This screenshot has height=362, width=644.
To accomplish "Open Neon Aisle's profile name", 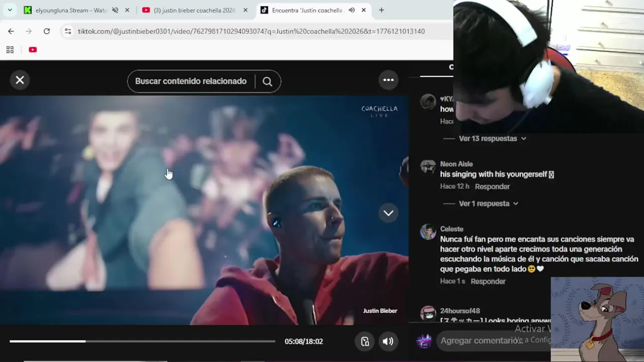I will coord(456,164).
